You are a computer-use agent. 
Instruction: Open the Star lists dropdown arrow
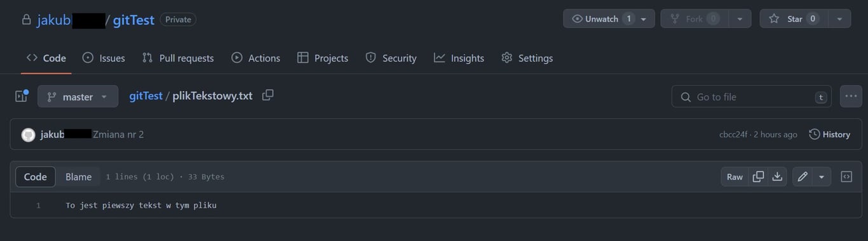[x=839, y=19]
